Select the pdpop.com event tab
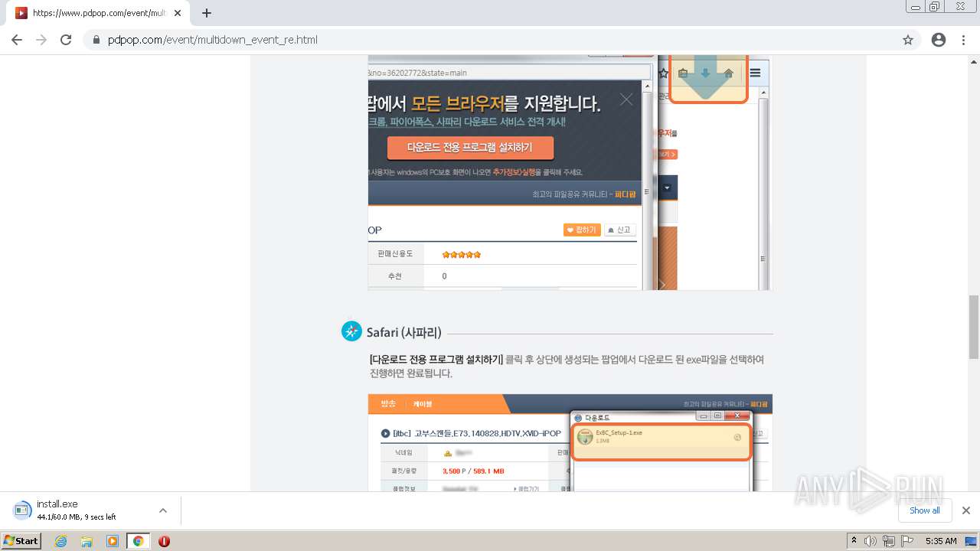 (98, 13)
